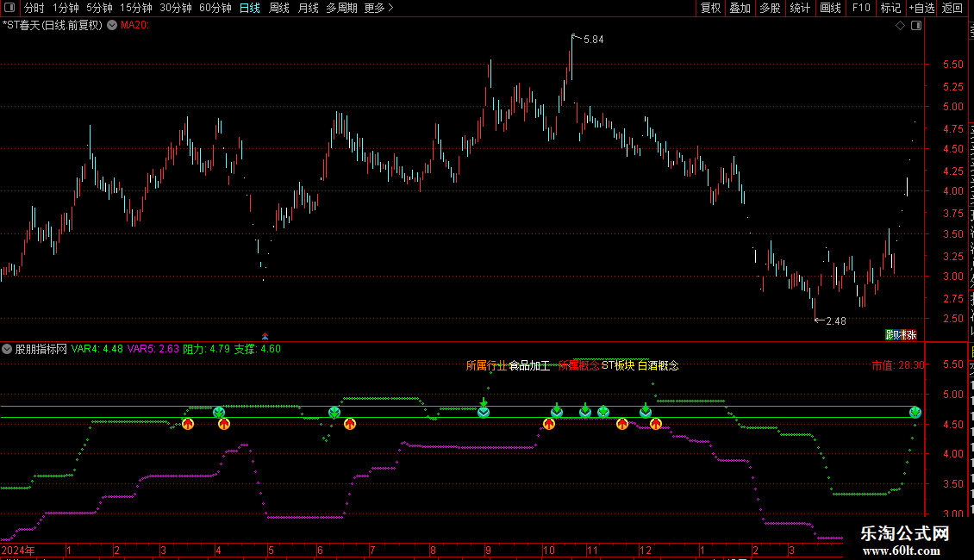
Task: Click the 白酒概念 concept label
Action: (659, 365)
